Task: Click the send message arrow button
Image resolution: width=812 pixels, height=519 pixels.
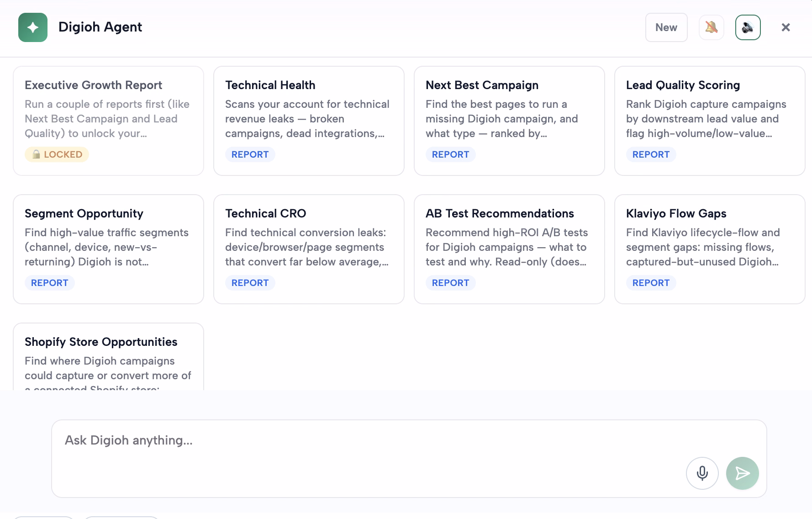Action: coord(743,473)
